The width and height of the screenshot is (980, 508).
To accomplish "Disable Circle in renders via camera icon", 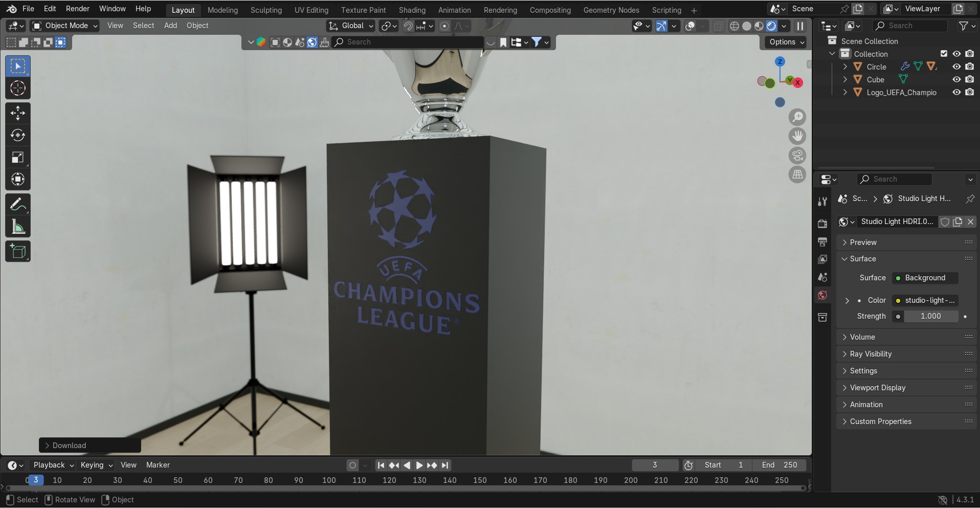I will pos(969,67).
